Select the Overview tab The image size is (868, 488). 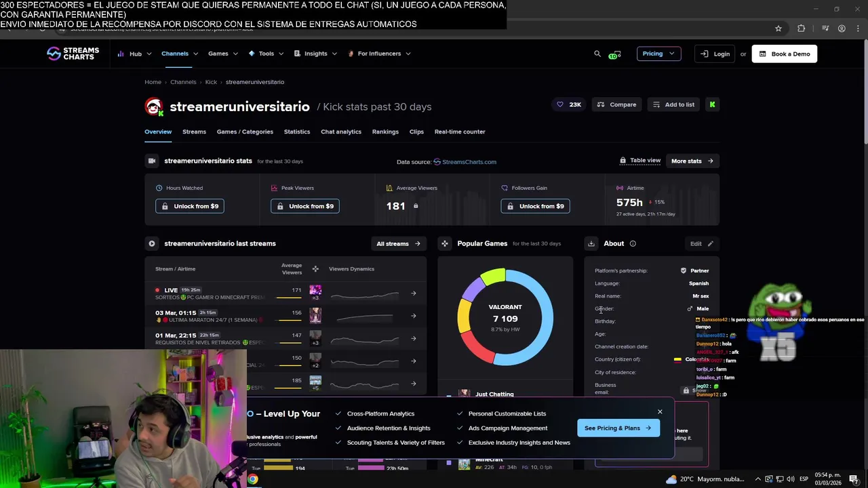158,131
